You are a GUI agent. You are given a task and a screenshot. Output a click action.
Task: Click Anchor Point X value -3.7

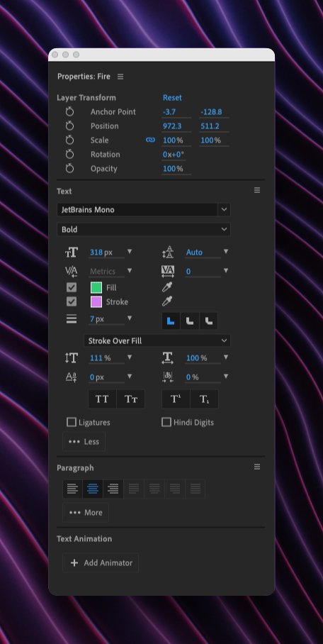click(x=169, y=112)
